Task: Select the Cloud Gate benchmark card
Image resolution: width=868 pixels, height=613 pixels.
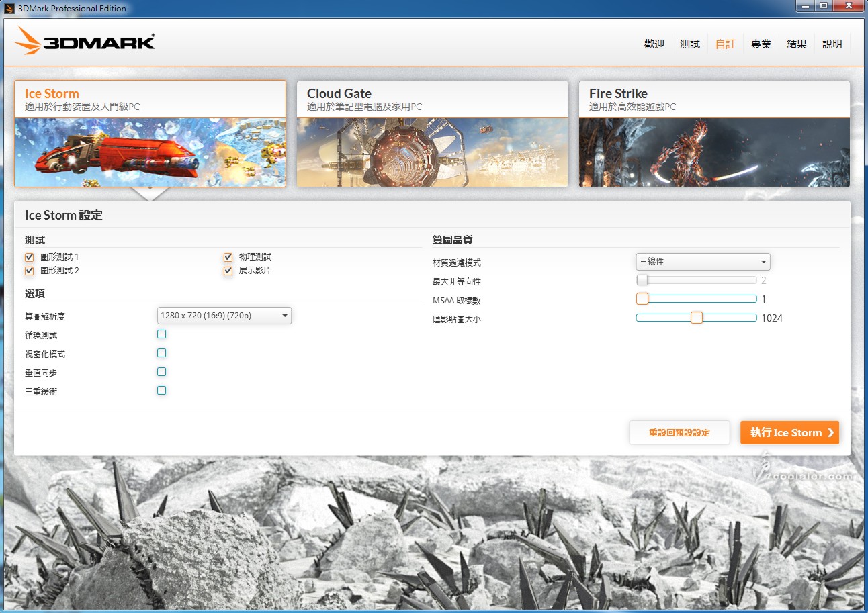Action: pyautogui.click(x=432, y=134)
